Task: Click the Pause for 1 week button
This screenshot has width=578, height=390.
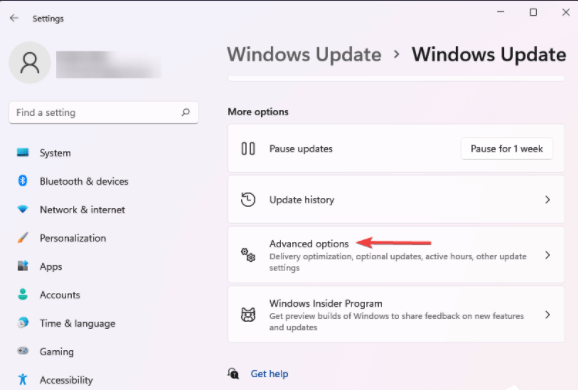Action: click(x=507, y=149)
